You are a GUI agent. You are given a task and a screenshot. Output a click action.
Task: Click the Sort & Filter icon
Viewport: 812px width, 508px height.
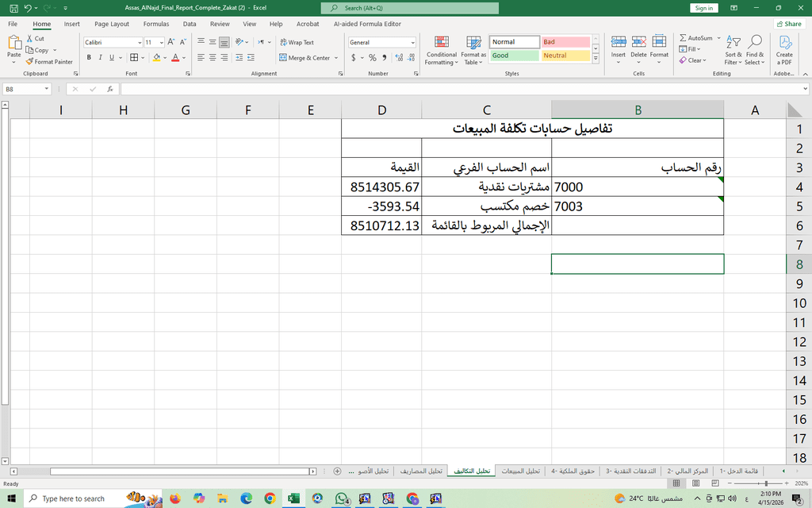[x=733, y=42]
